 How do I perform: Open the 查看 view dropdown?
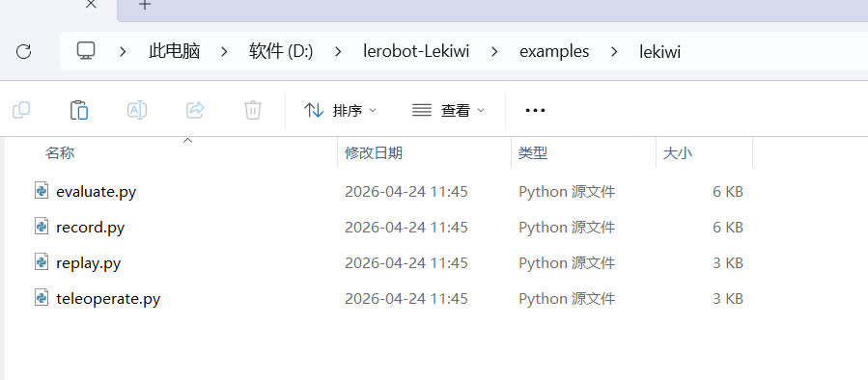point(448,111)
